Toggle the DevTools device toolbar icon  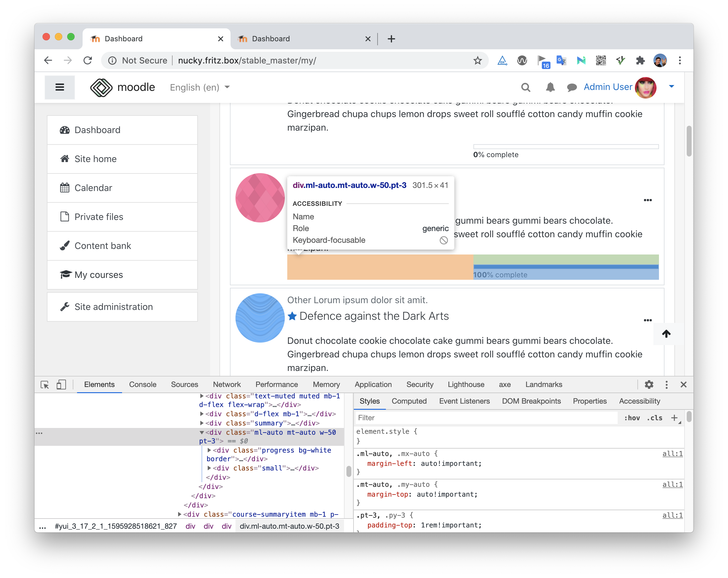coord(61,385)
